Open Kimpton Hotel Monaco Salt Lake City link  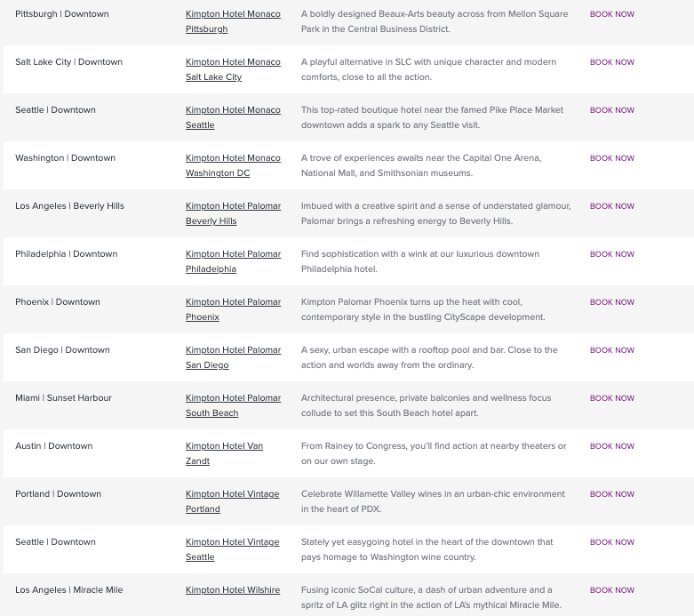pos(233,69)
